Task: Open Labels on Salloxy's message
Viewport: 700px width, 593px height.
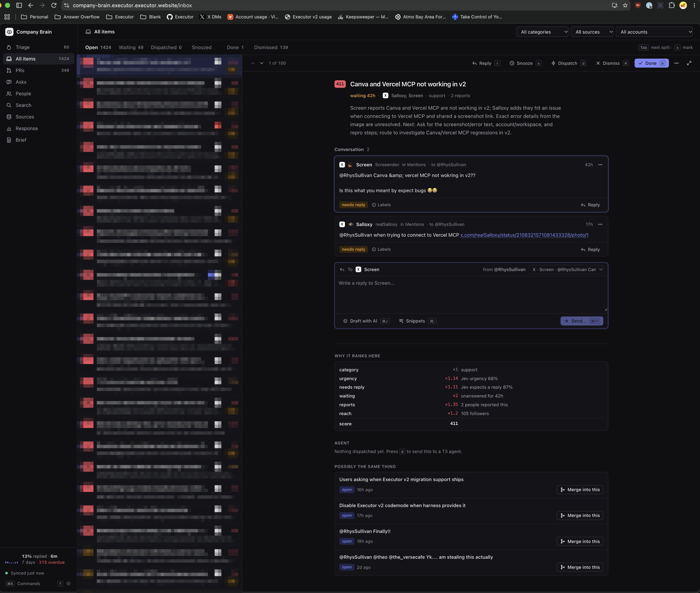Action: click(x=381, y=249)
